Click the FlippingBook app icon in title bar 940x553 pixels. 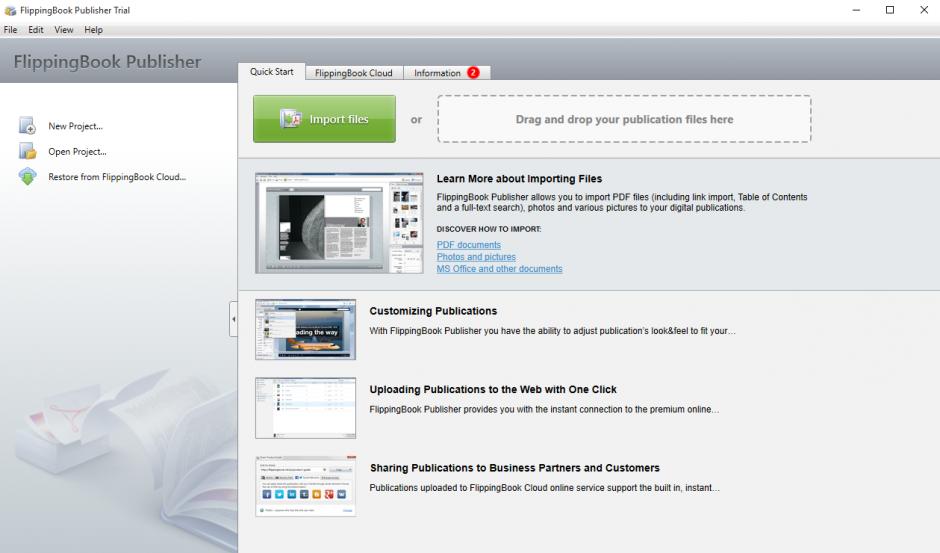(10, 10)
